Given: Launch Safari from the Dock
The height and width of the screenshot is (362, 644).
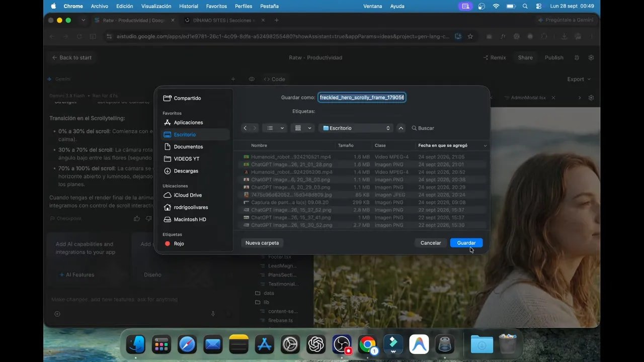Looking at the screenshot, I should (x=187, y=344).
